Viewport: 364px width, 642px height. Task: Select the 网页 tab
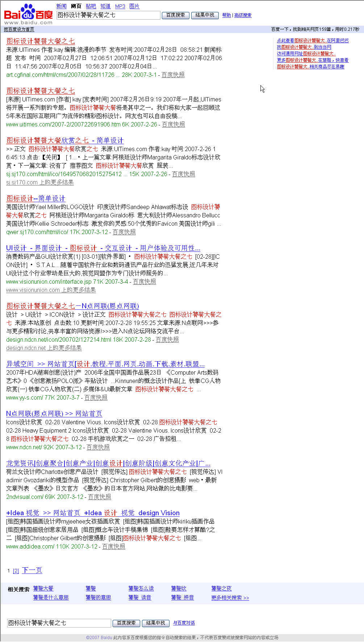tap(76, 6)
